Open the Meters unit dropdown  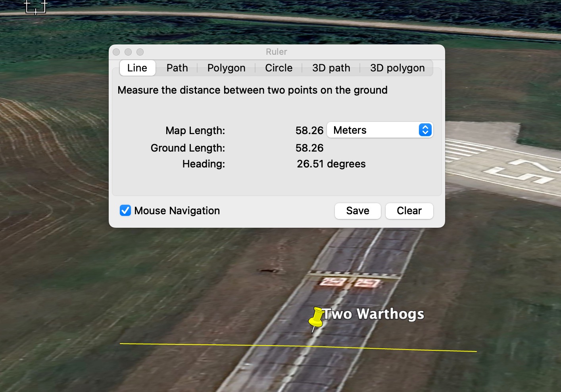pyautogui.click(x=380, y=130)
